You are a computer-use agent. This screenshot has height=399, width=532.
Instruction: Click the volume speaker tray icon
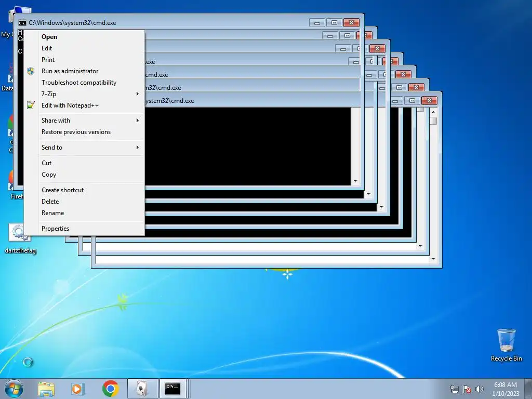[479, 389]
